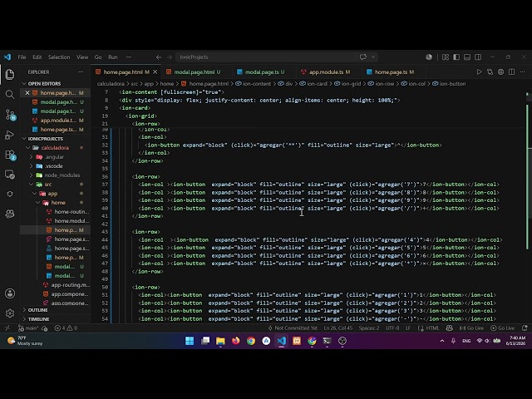Viewport: 532px width, 399px height.
Task: Close the home.page.html tab
Action: point(155,72)
